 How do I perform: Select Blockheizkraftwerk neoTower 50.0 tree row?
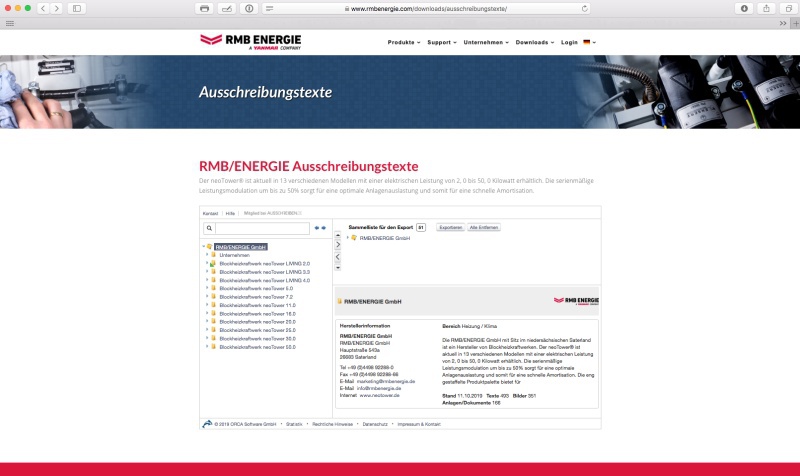(x=257, y=347)
